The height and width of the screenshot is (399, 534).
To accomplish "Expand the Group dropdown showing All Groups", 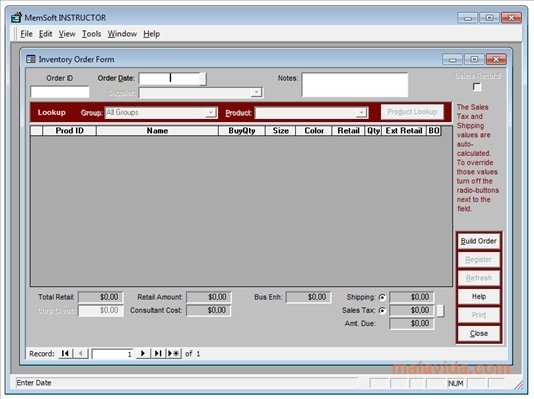I will click(x=211, y=112).
